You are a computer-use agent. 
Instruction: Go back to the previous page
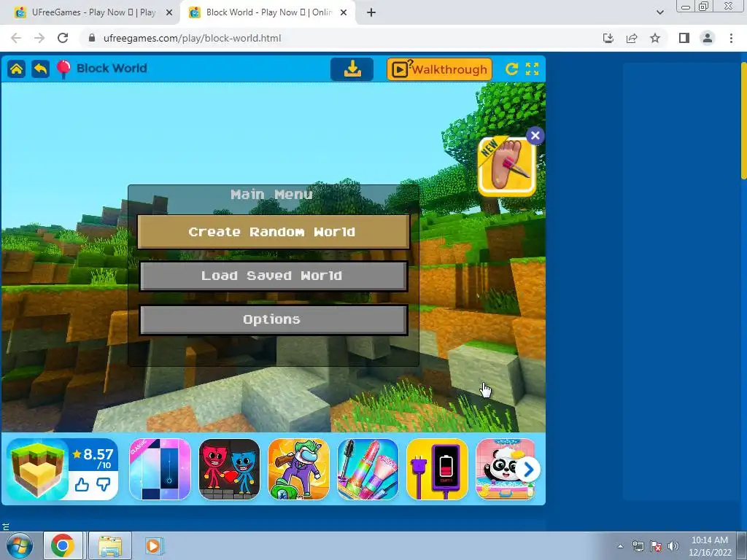pos(16,38)
